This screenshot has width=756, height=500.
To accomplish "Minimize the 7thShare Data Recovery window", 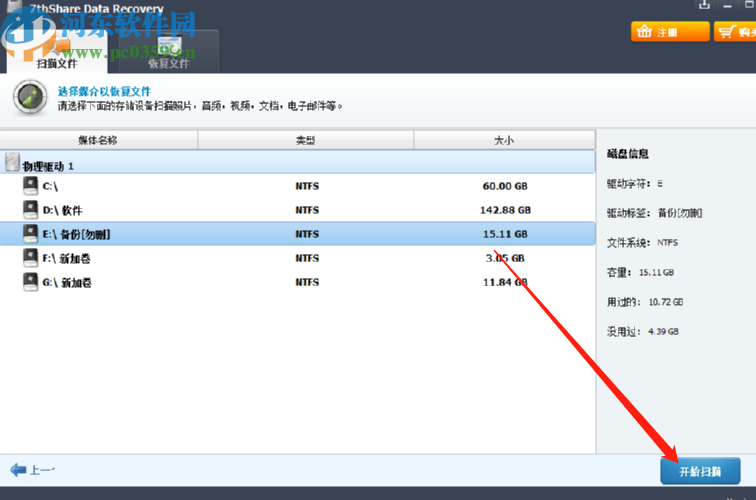I will point(728,6).
